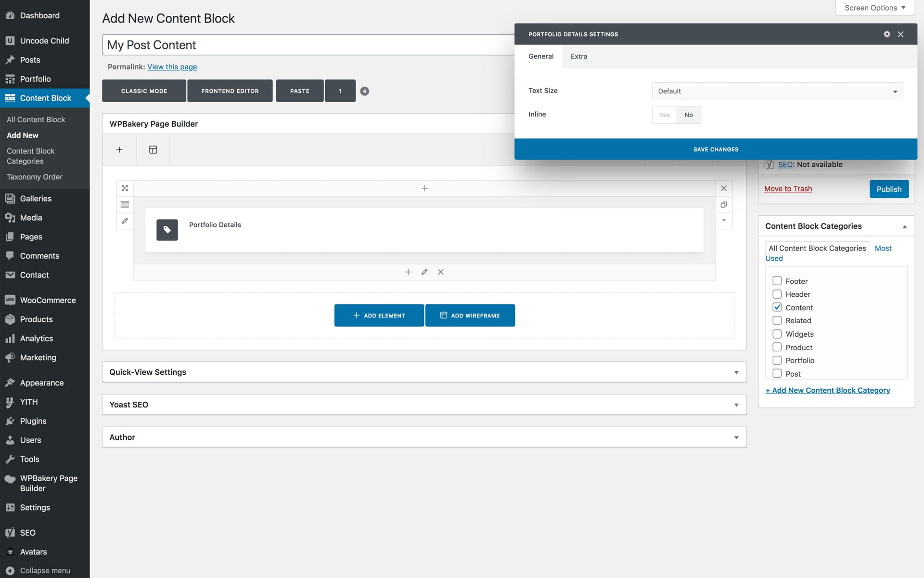Click the Portfolio Details tag icon
The image size is (924, 578).
[x=167, y=230]
